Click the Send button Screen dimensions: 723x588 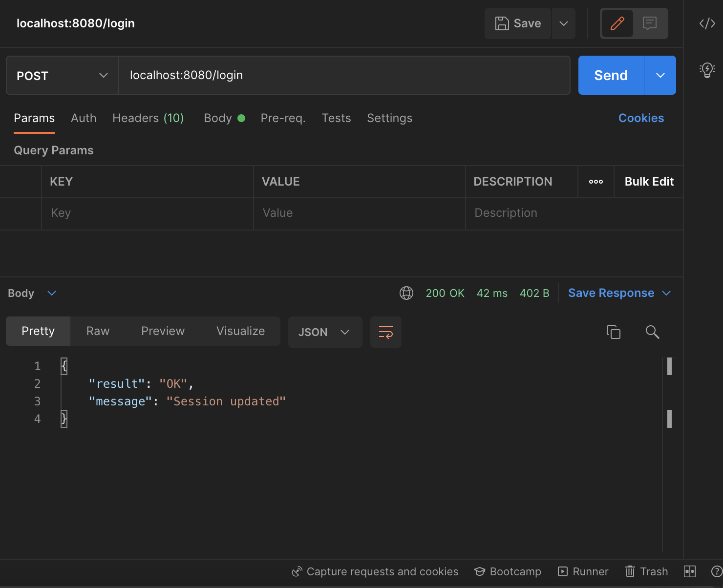point(611,75)
